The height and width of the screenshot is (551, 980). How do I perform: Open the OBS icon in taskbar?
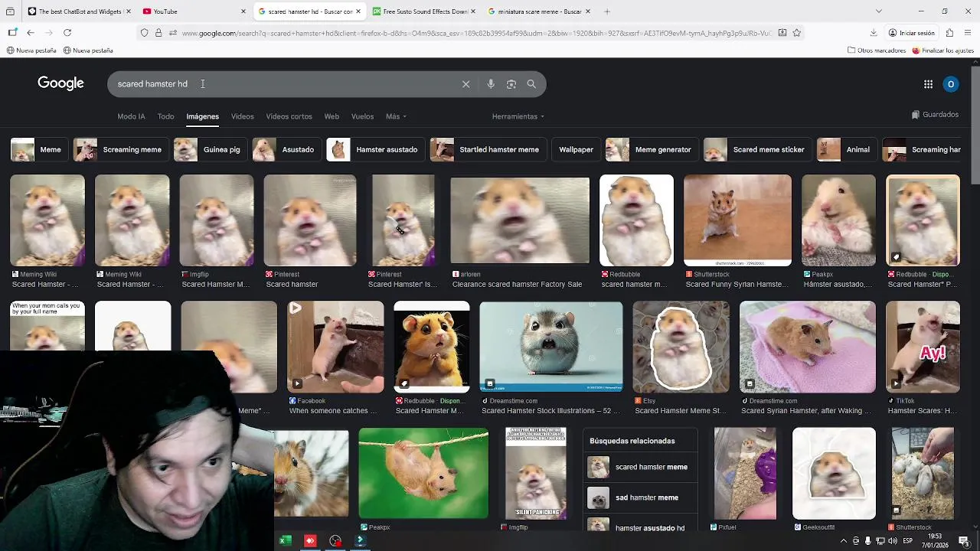(x=335, y=541)
